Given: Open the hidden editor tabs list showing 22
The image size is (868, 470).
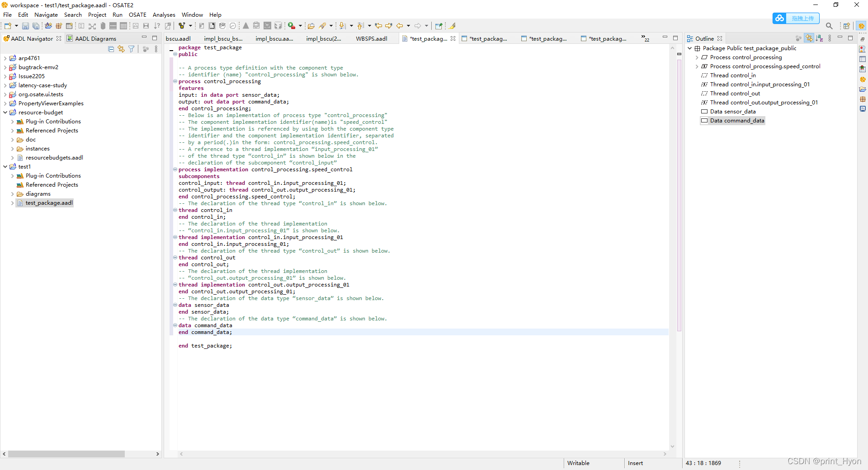Looking at the screenshot, I should click(645, 38).
